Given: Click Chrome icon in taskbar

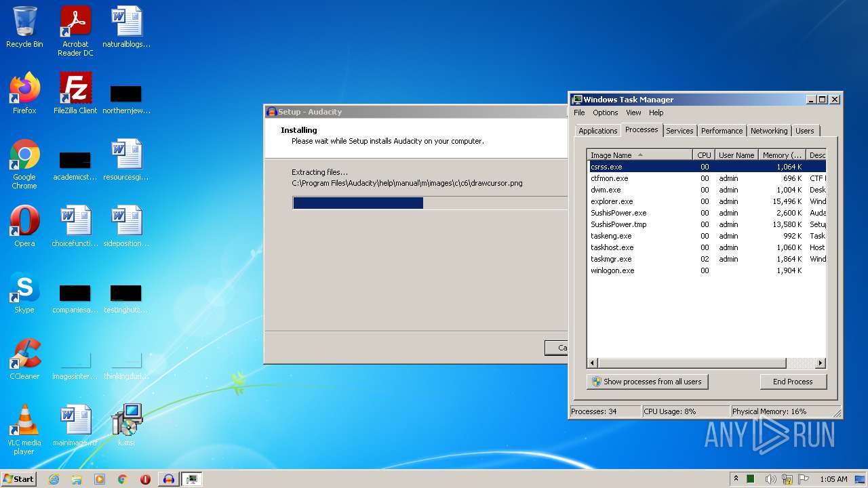Looking at the screenshot, I should (123, 479).
